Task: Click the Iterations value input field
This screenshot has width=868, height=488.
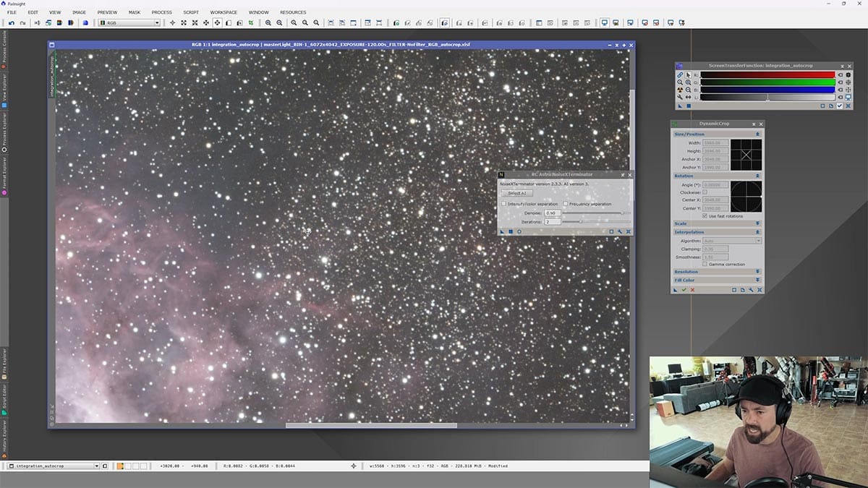Action: [x=551, y=222]
